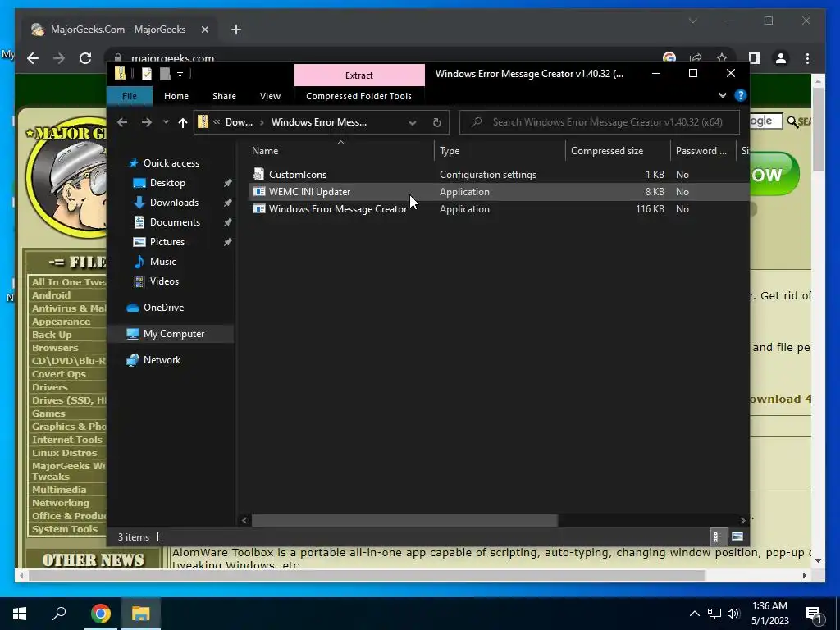Image resolution: width=840 pixels, height=630 pixels.
Task: Select the WEMC INI Updater file
Action: tap(309, 192)
